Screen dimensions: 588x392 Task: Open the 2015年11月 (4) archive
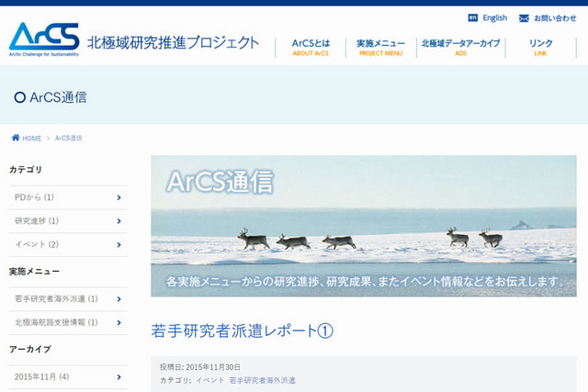click(x=41, y=376)
